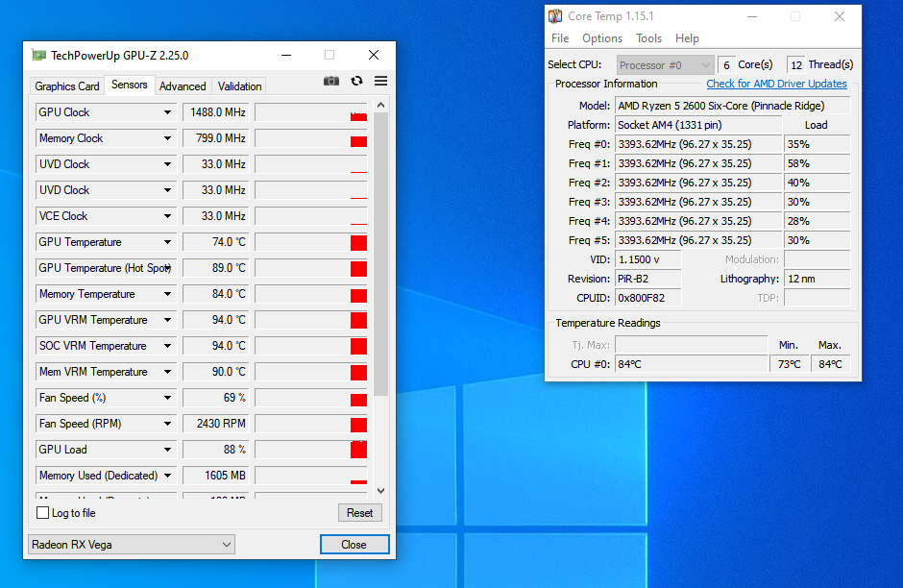The image size is (903, 588).
Task: Click the VID value 1.1500 v
Action: click(647, 259)
